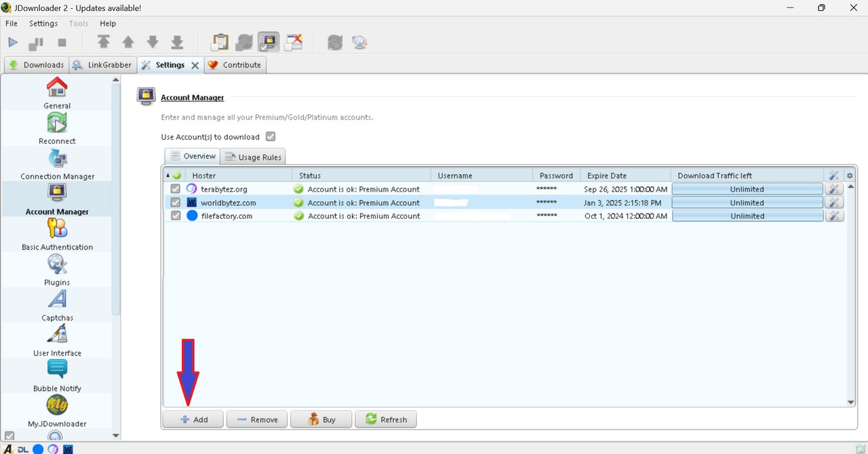Open the Settings menu
Viewport: 868px width, 454px height.
43,23
